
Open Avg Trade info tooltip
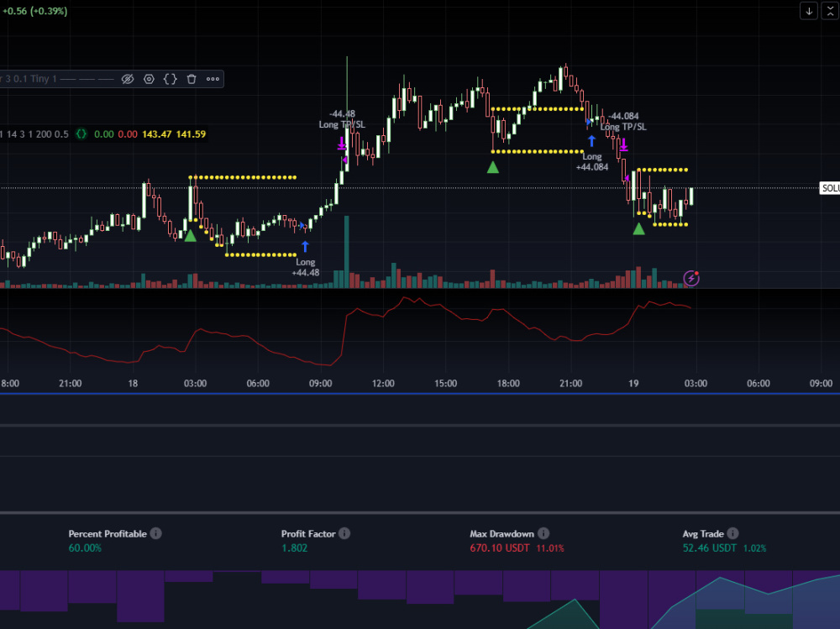click(732, 533)
